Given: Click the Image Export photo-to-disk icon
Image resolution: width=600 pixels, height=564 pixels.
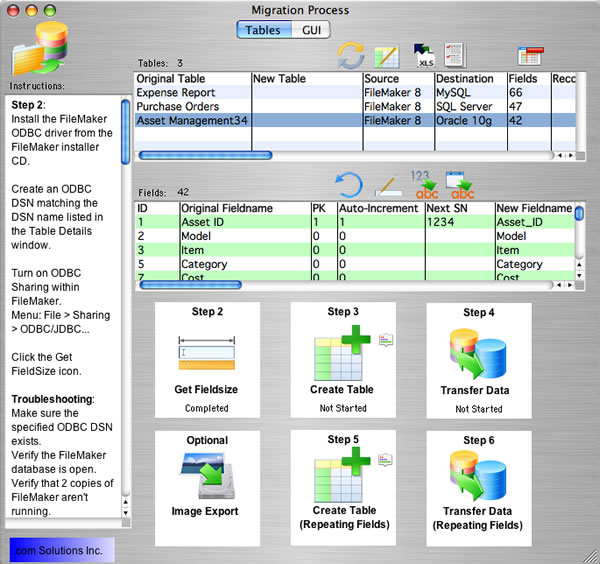Looking at the screenshot, I should (207, 476).
